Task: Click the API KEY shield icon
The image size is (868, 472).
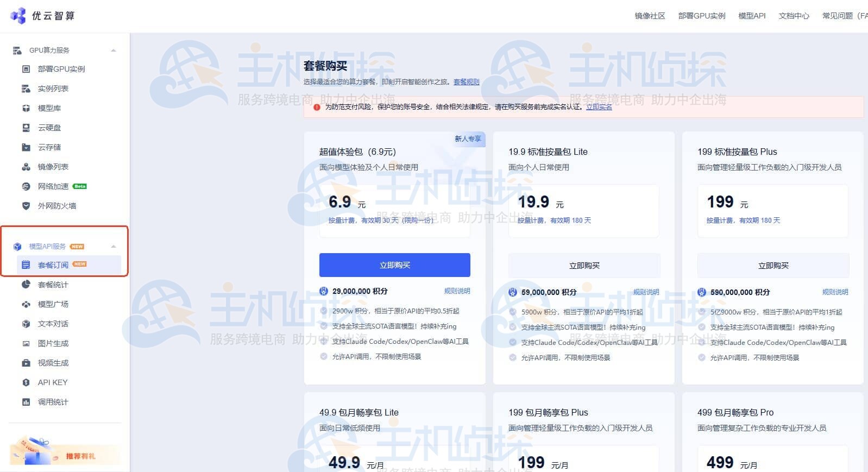Action: coord(26,382)
